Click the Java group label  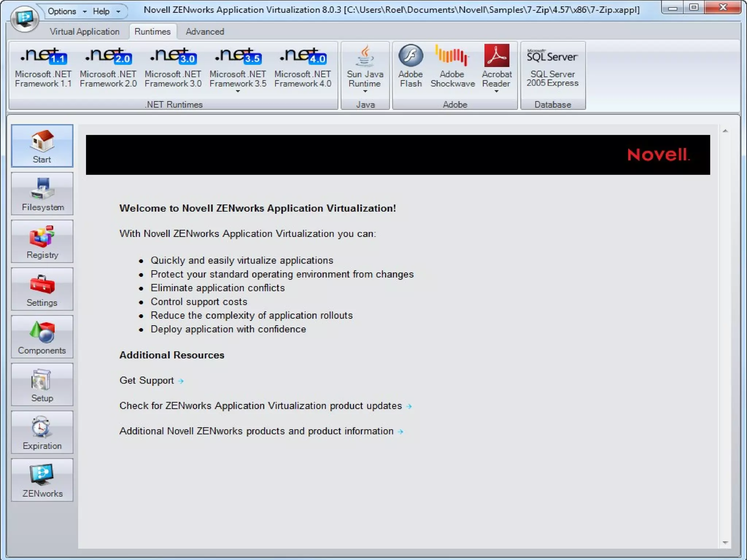[x=365, y=105]
